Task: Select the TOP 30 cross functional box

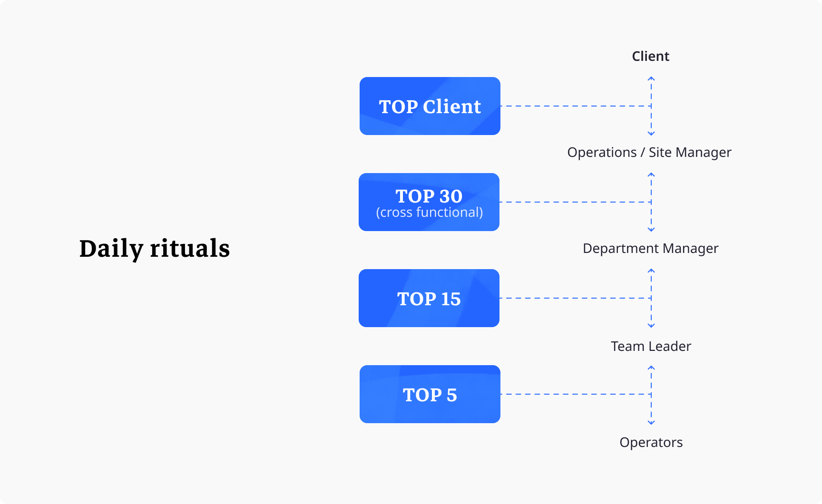Action: [429, 202]
